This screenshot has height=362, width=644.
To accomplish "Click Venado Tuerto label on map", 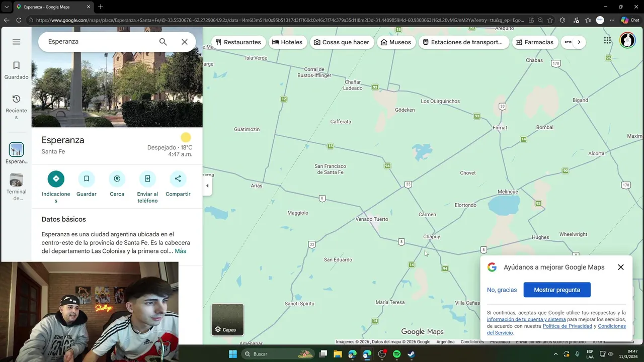I will tap(372, 219).
